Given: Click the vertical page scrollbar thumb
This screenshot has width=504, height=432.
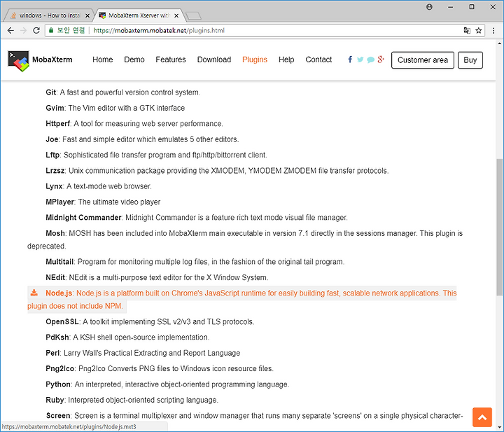Looking at the screenshot, I should click(x=499, y=227).
